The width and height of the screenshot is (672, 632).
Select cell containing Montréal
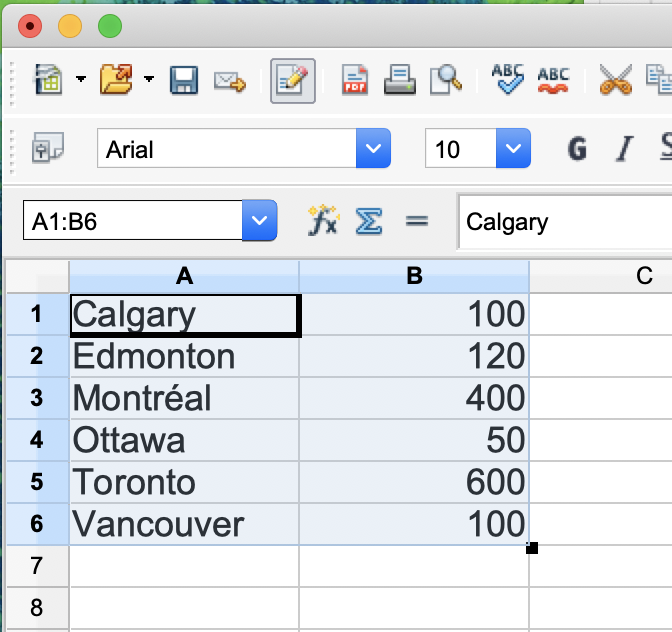point(184,398)
